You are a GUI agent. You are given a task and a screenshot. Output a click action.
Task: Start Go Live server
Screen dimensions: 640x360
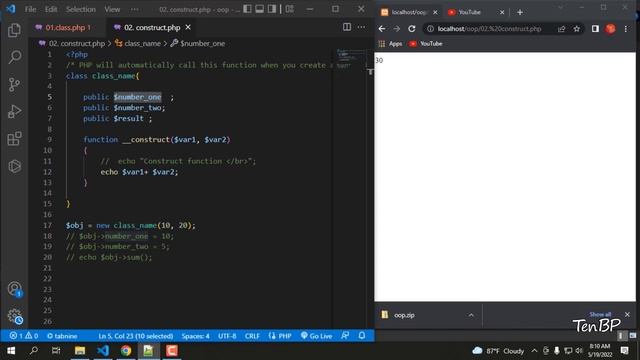click(x=316, y=336)
